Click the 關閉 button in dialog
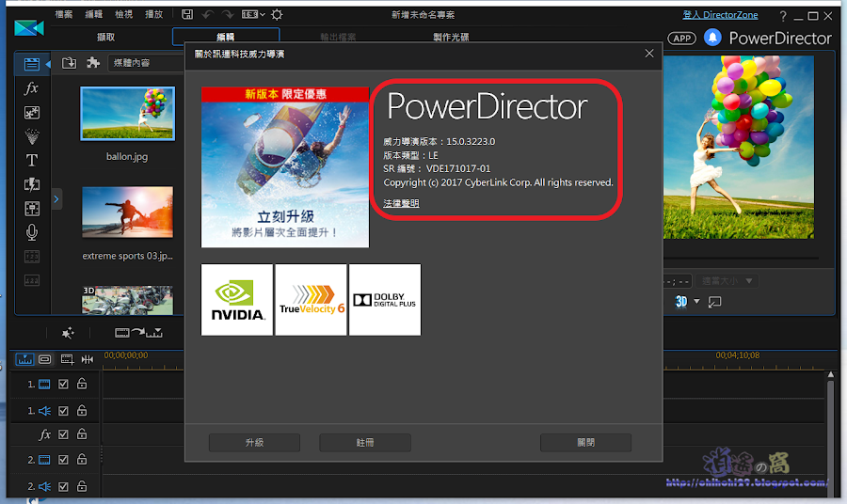Screen dimensions: 847x504 click(586, 443)
